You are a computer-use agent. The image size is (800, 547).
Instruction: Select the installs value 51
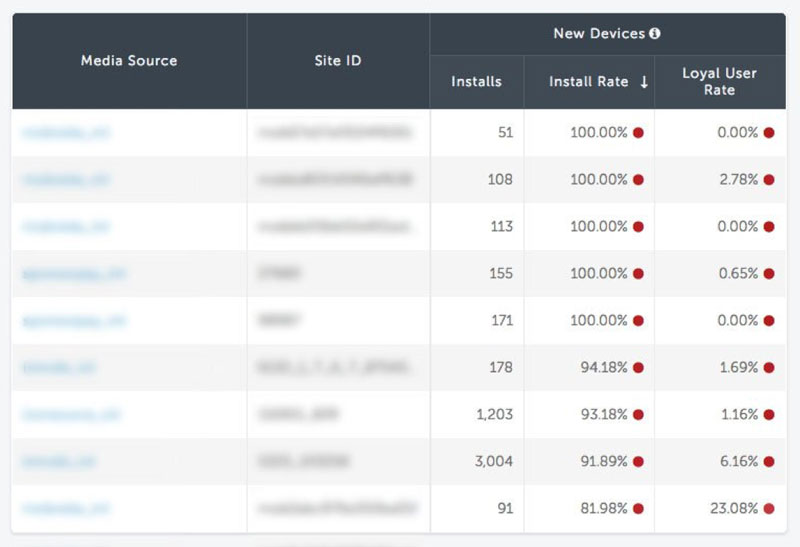[505, 133]
